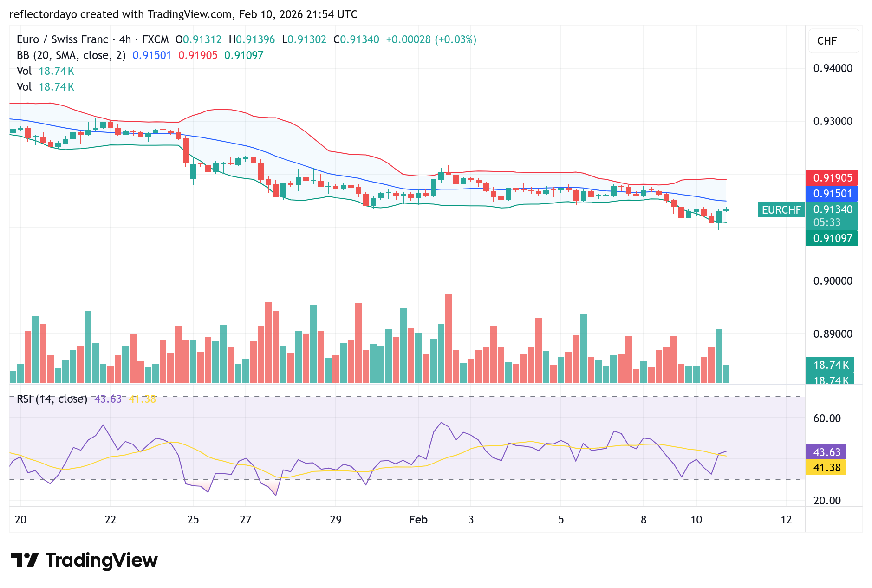Click the FXCM exchange label
The width and height of the screenshot is (872, 588).
click(x=156, y=39)
